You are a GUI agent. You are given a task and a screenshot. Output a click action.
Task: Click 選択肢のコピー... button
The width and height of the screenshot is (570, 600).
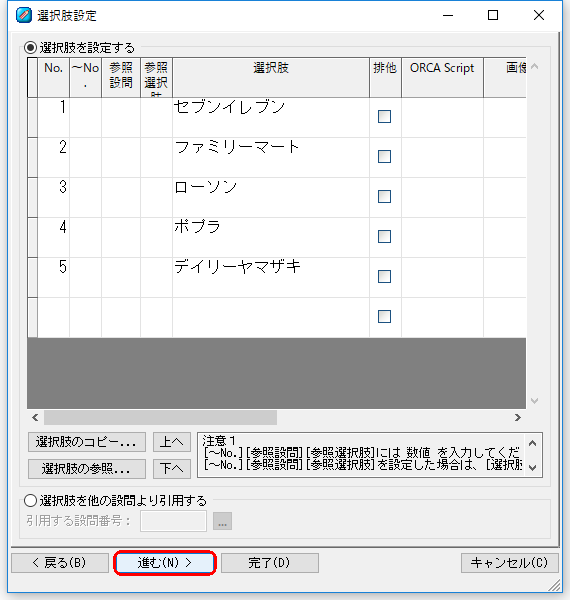87,442
